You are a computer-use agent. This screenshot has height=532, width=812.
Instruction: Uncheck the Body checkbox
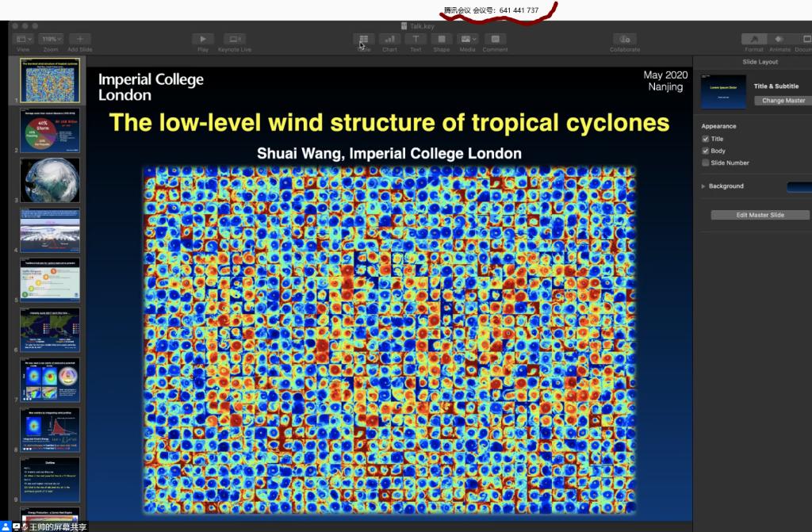click(x=705, y=151)
